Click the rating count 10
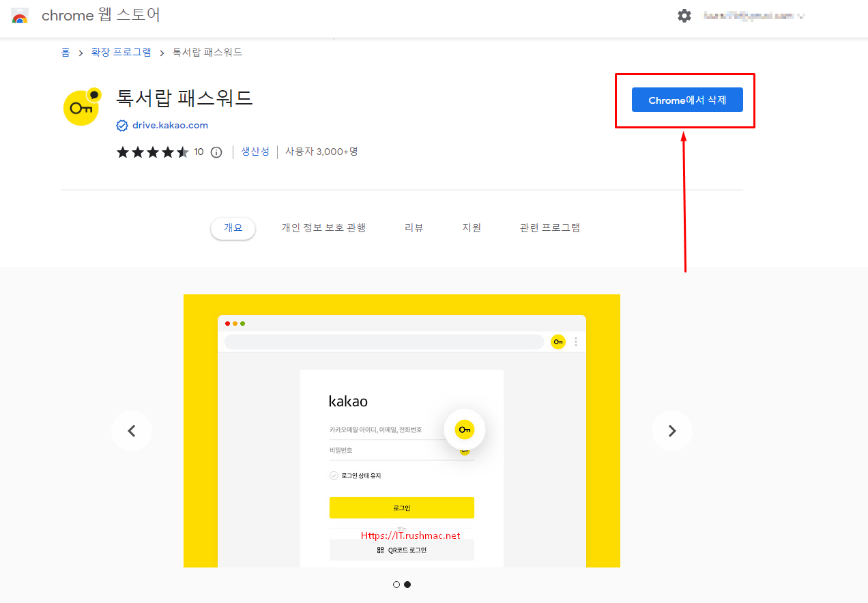The height and width of the screenshot is (603, 868). [199, 152]
